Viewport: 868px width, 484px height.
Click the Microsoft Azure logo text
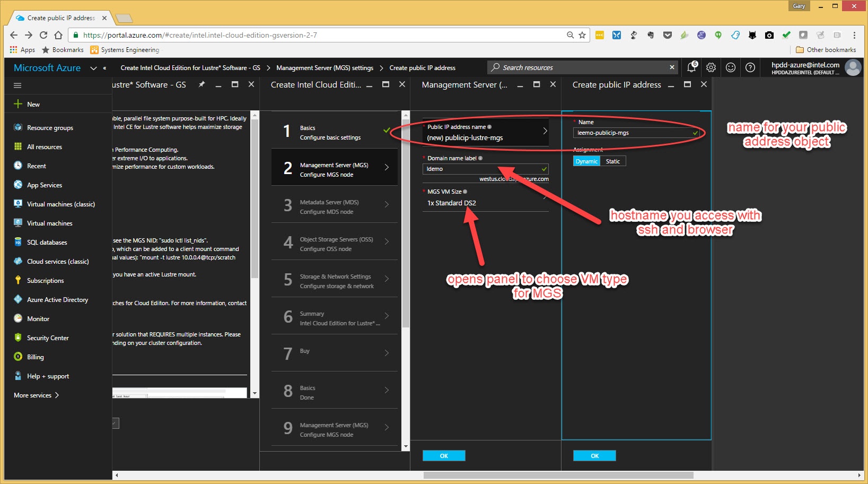[47, 68]
